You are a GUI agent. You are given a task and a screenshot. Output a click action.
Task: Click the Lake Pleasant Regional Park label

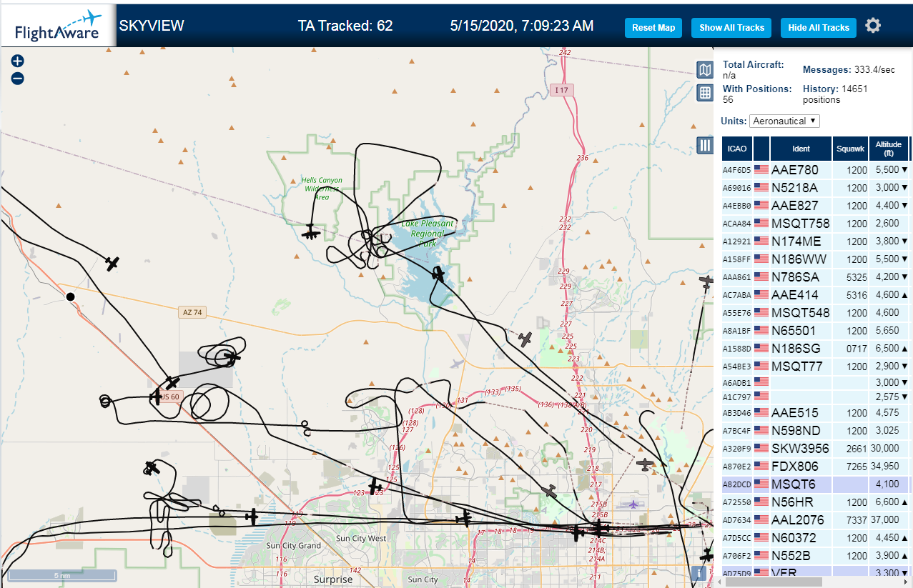427,233
